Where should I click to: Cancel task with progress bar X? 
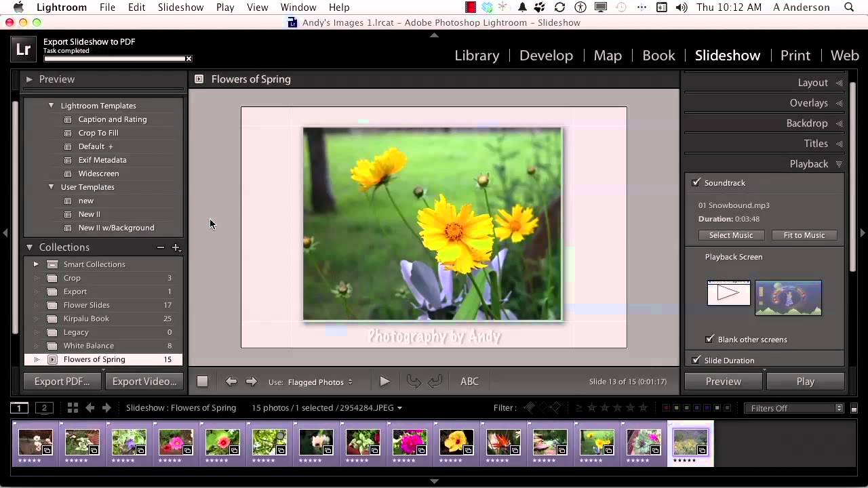[189, 58]
